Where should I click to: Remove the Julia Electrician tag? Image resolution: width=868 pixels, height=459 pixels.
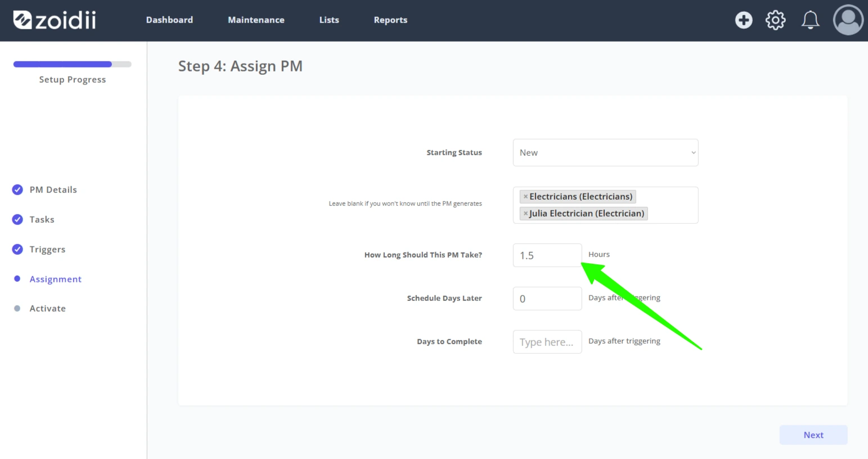tap(525, 214)
